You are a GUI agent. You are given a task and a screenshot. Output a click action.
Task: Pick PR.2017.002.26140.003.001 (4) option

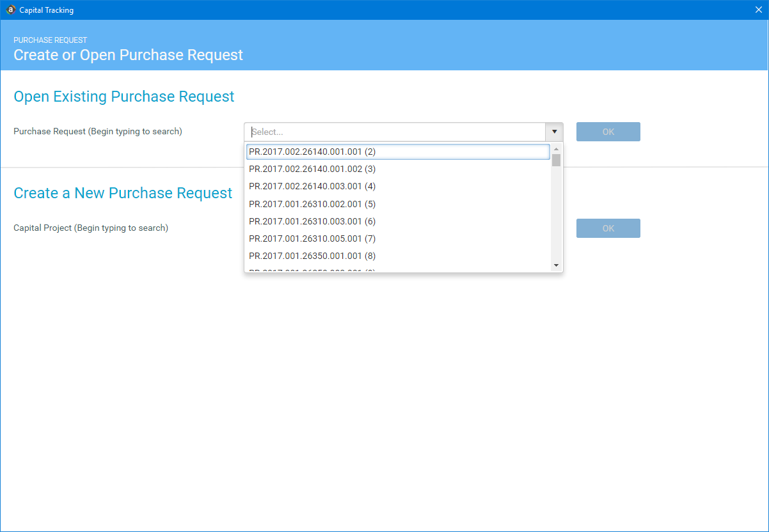pyautogui.click(x=312, y=186)
